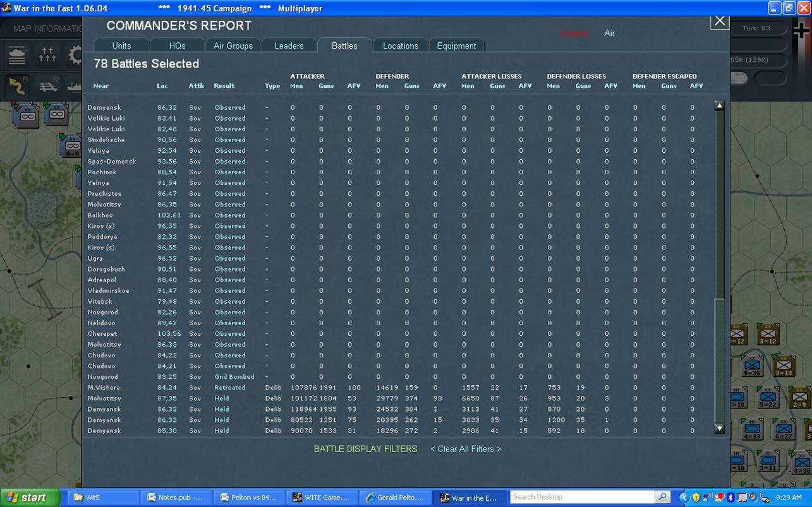Click the scrollbar up arrow

(719, 105)
